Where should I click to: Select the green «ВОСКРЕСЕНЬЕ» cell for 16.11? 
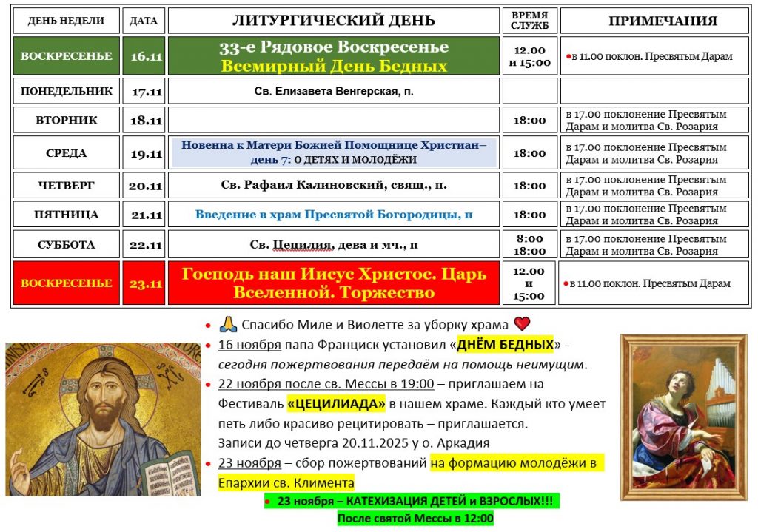point(66,56)
